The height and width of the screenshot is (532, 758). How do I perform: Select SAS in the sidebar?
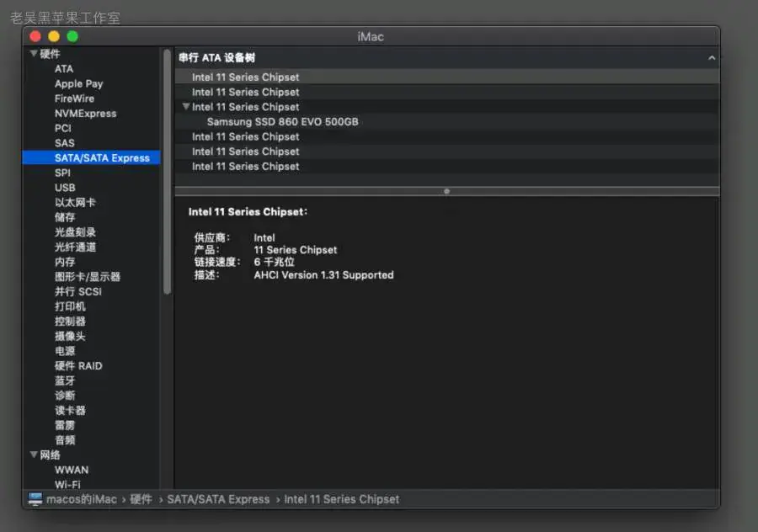[64, 143]
